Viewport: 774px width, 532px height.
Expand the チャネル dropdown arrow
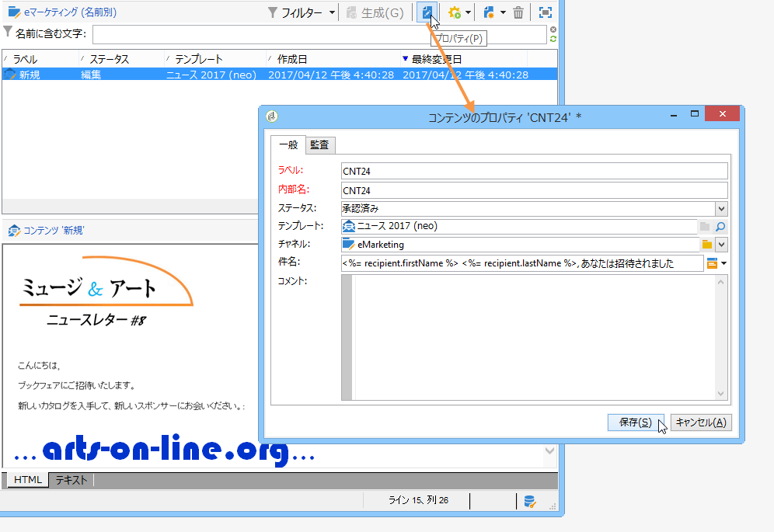[x=722, y=245]
